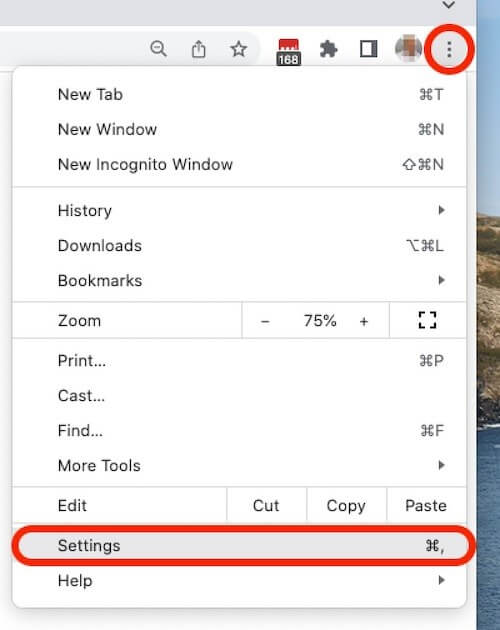
Task: Open the Extensions puzzle piece icon
Action: click(329, 49)
